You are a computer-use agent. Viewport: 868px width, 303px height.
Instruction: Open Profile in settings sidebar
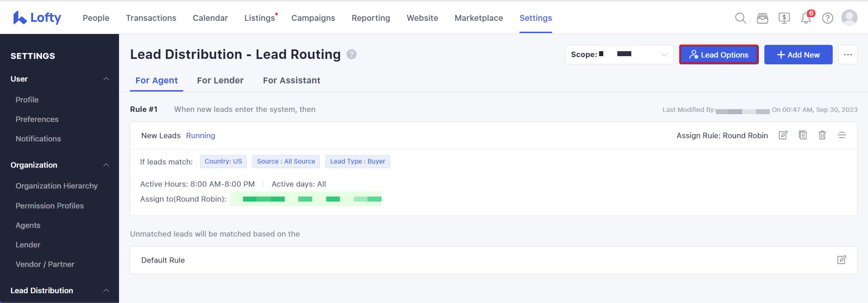click(27, 100)
